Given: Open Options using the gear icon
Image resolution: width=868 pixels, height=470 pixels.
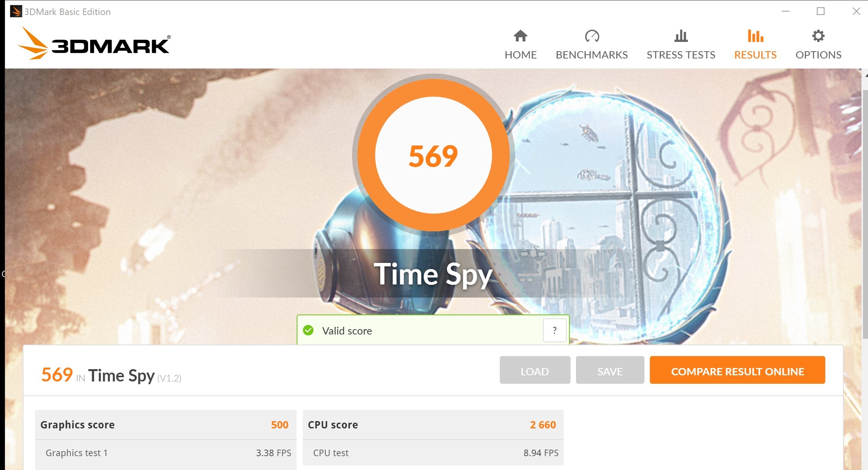Looking at the screenshot, I should pyautogui.click(x=818, y=36).
